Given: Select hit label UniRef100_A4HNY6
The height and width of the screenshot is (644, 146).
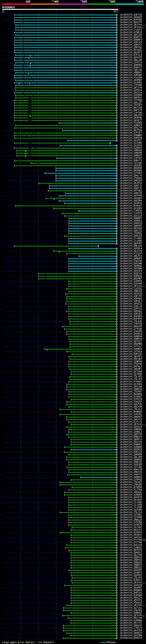Looking at the screenshot, I should [131, 349].
